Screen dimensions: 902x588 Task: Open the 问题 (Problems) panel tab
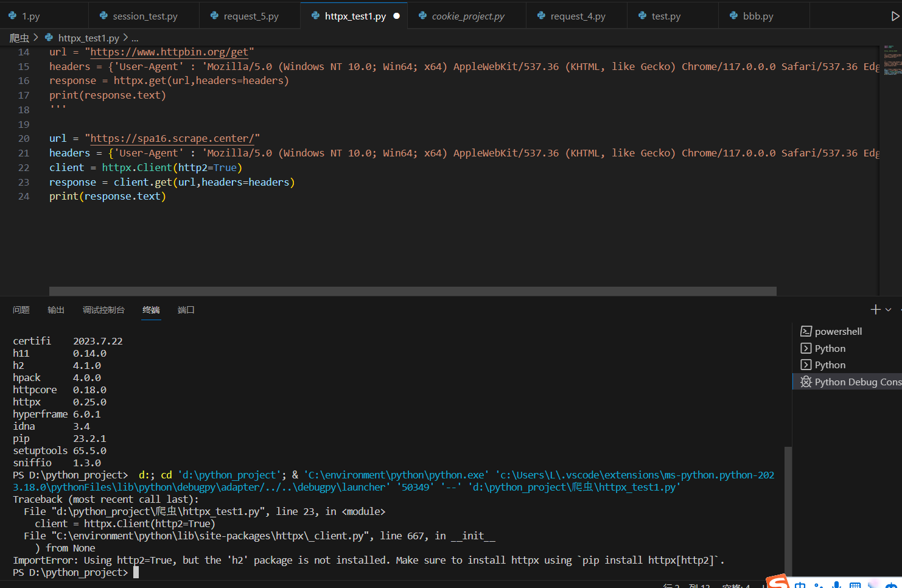click(21, 310)
